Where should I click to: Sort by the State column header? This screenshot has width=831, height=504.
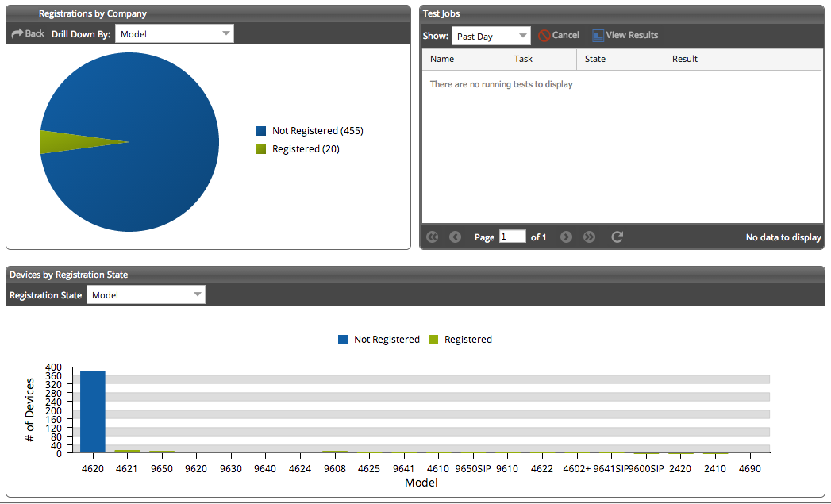click(595, 59)
